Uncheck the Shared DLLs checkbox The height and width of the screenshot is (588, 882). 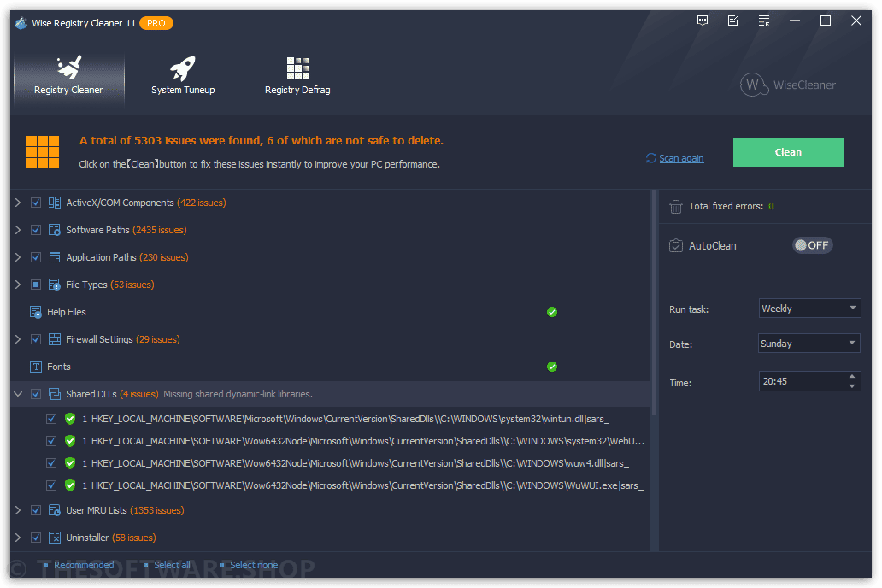pyautogui.click(x=36, y=394)
